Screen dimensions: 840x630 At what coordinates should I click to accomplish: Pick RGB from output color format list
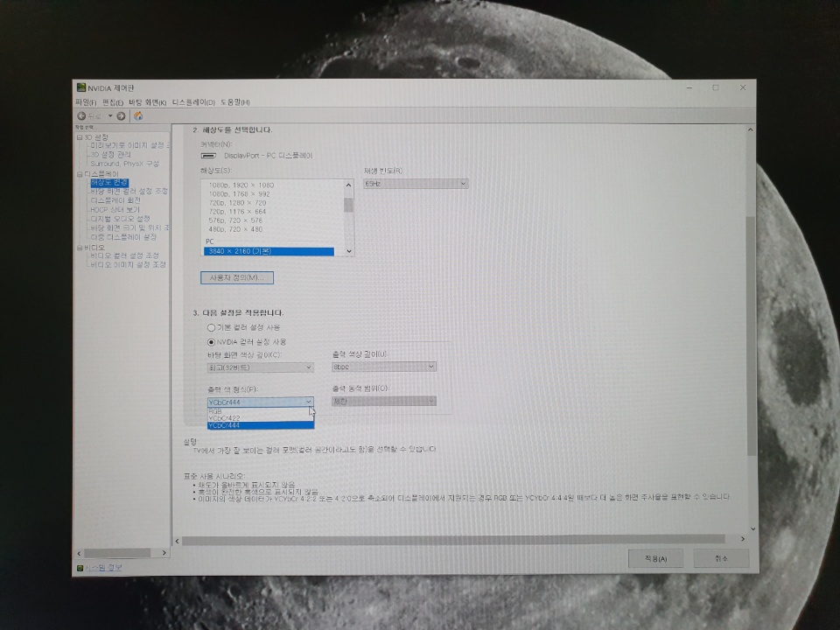(x=261, y=411)
